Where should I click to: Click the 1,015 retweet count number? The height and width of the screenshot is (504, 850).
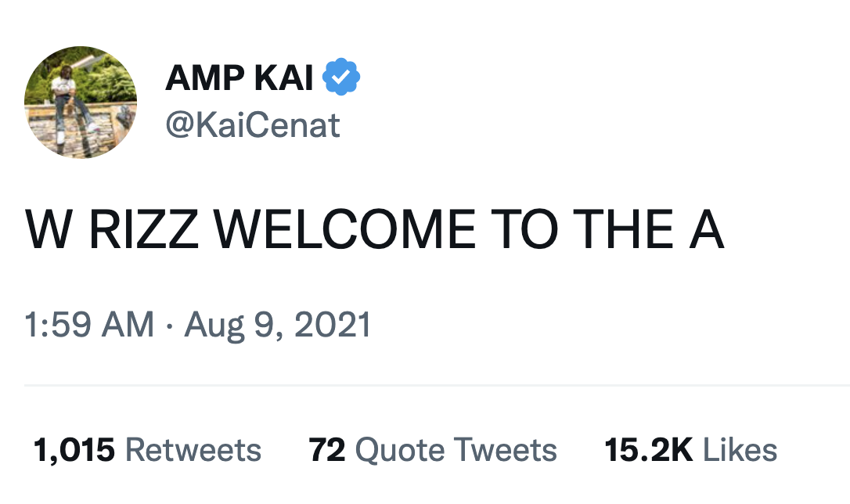click(74, 450)
